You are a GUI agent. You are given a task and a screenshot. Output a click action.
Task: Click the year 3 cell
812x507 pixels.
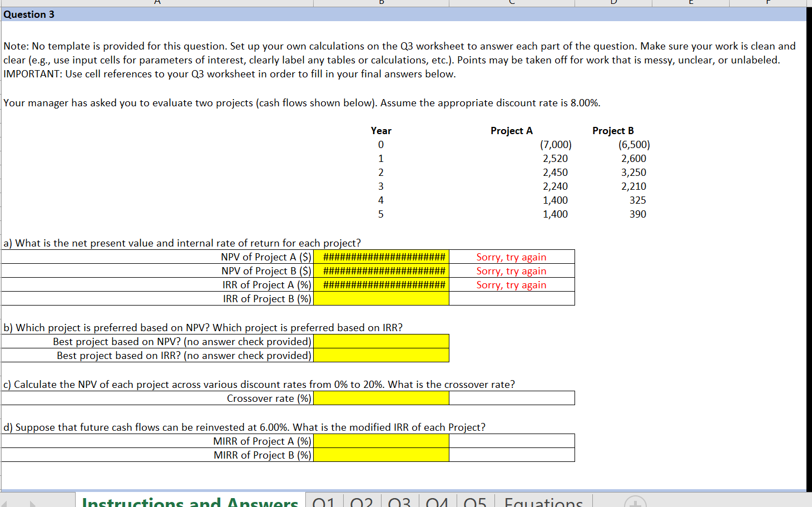pyautogui.click(x=381, y=186)
